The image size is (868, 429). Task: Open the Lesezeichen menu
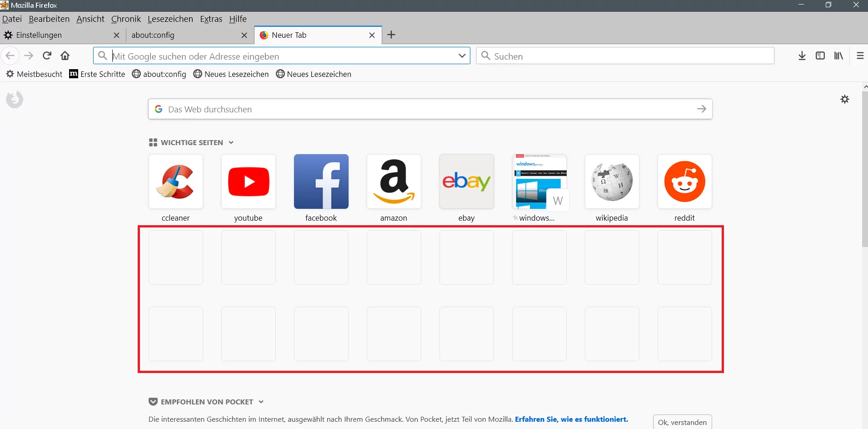point(170,19)
